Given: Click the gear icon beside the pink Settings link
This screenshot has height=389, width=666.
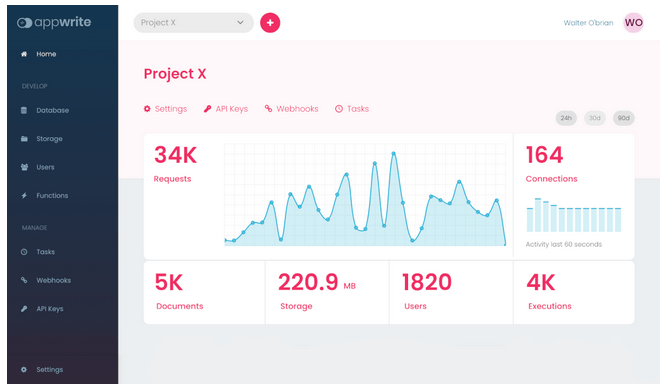Looking at the screenshot, I should tap(147, 109).
